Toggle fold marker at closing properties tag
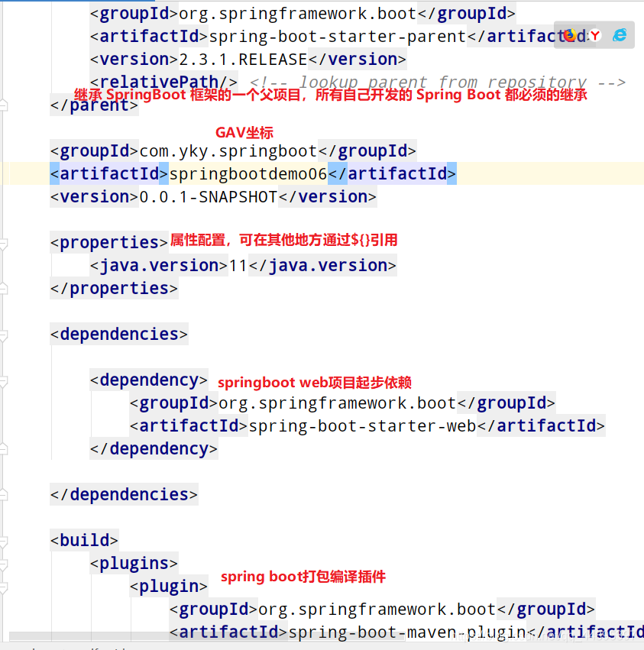 coord(4,288)
